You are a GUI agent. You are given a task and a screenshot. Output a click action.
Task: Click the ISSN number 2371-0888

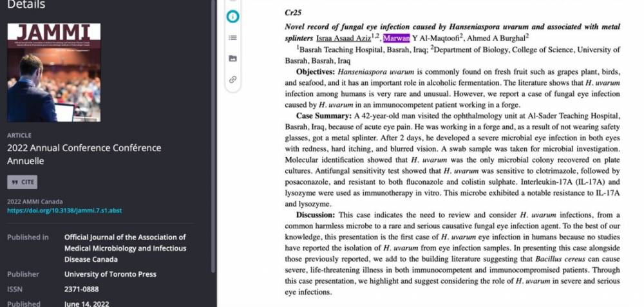point(82,290)
